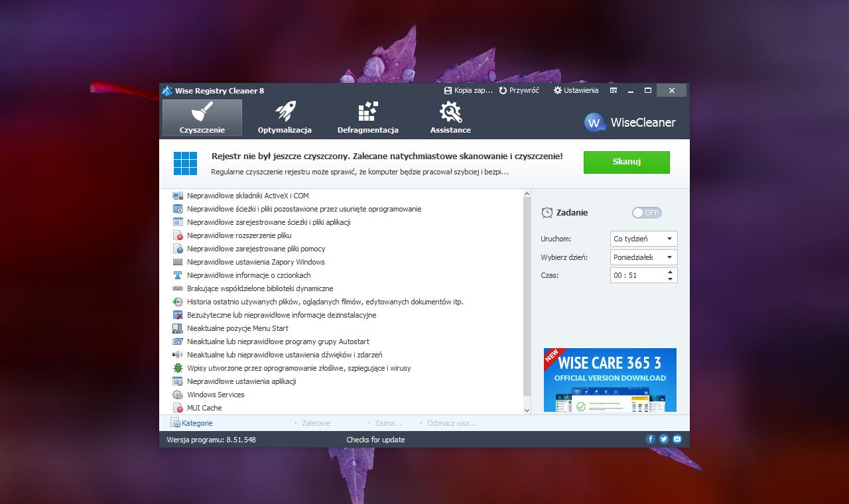
Task: Click the ActiveX and COM components icon
Action: pos(177,196)
